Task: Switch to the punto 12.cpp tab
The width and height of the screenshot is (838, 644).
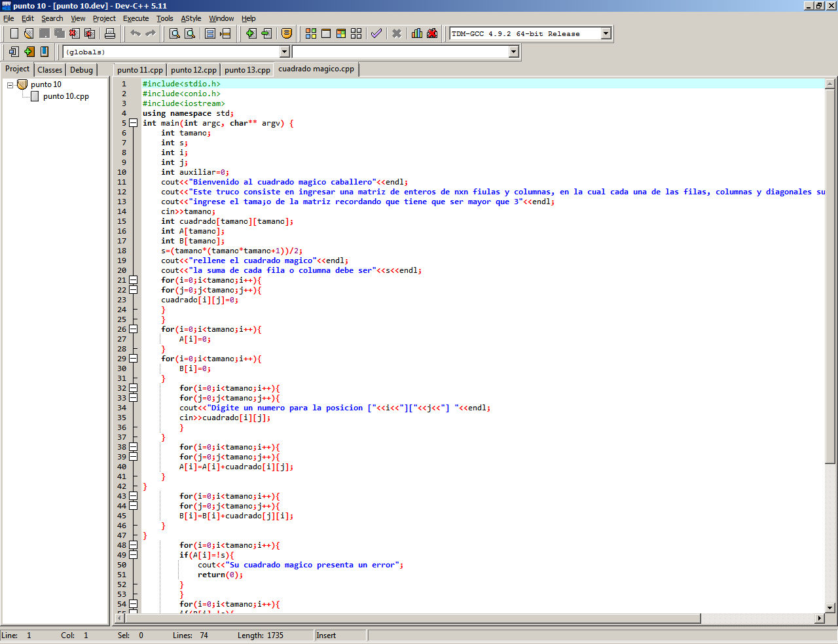Action: [x=193, y=70]
